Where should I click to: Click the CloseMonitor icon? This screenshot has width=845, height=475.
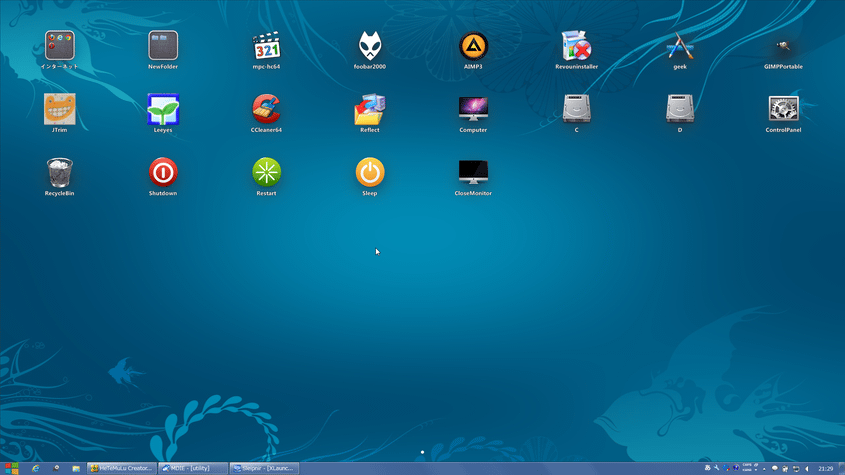pyautogui.click(x=473, y=173)
